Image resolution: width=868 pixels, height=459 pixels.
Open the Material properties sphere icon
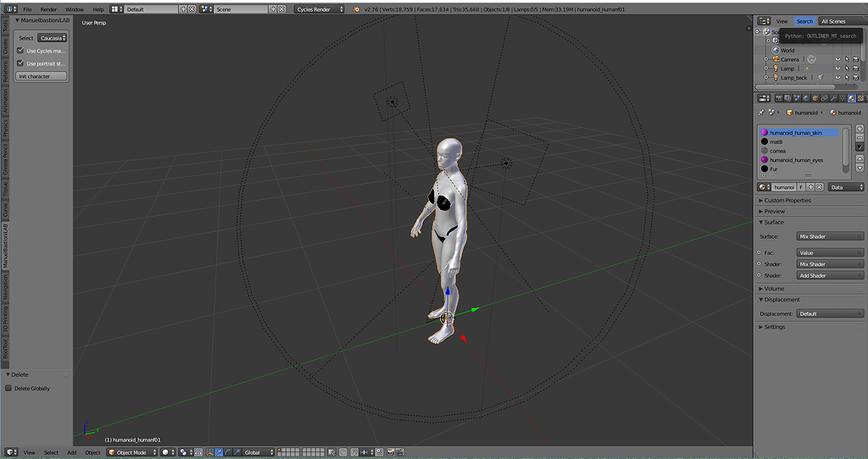852,98
